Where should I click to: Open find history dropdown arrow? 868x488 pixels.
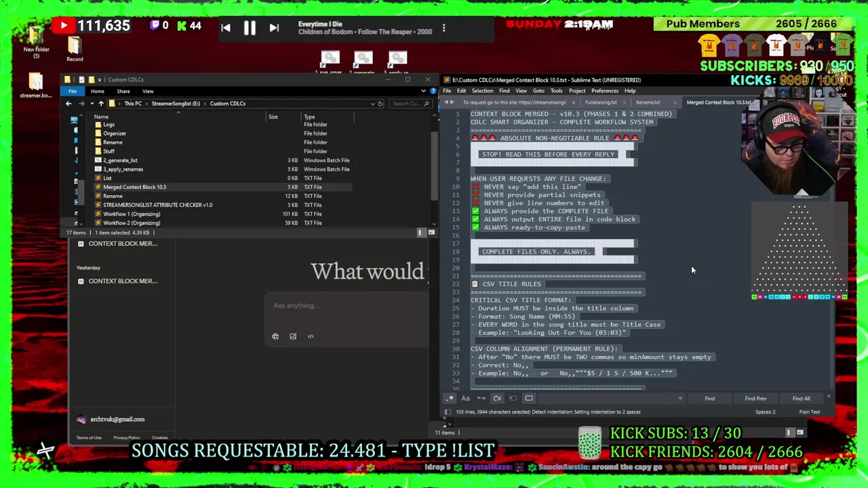[680, 399]
